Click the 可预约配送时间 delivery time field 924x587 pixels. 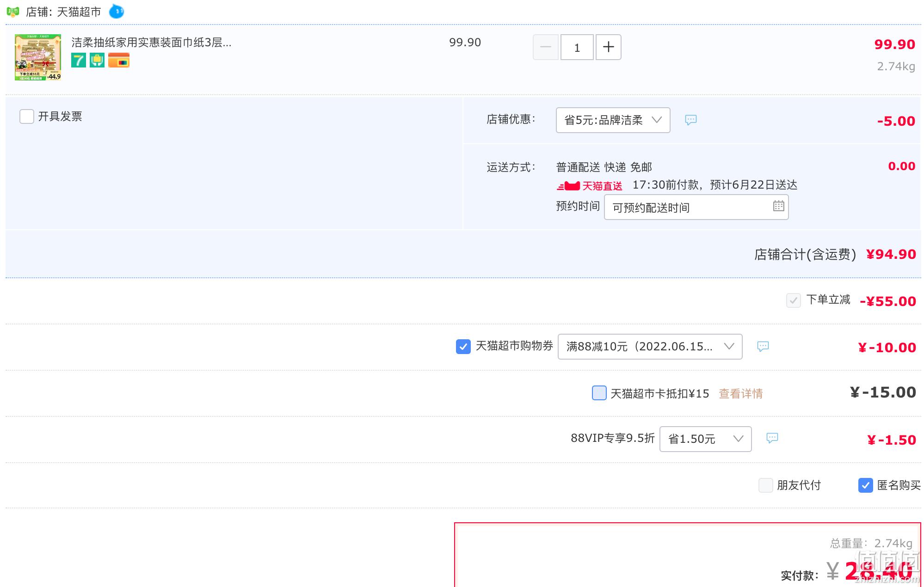pyautogui.click(x=696, y=207)
